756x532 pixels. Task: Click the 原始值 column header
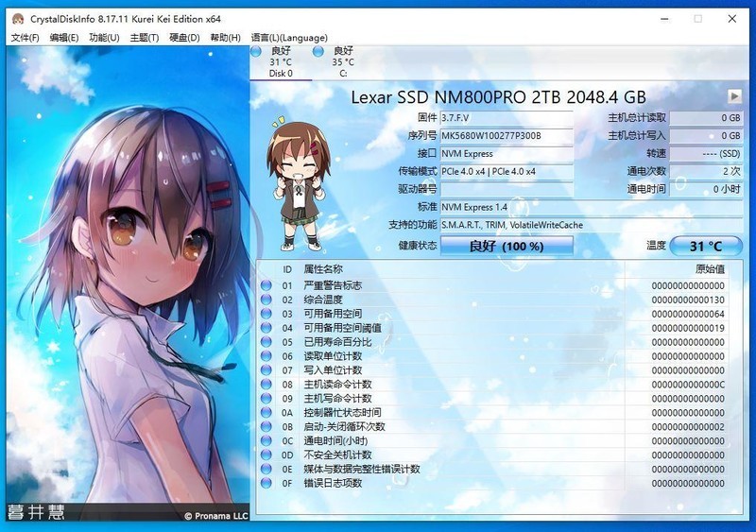tap(710, 269)
